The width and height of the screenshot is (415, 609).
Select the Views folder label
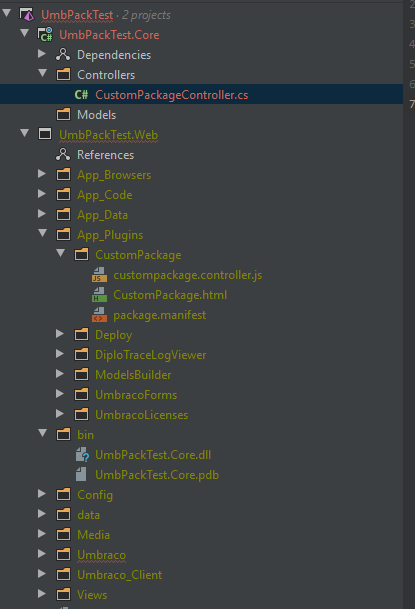click(92, 595)
